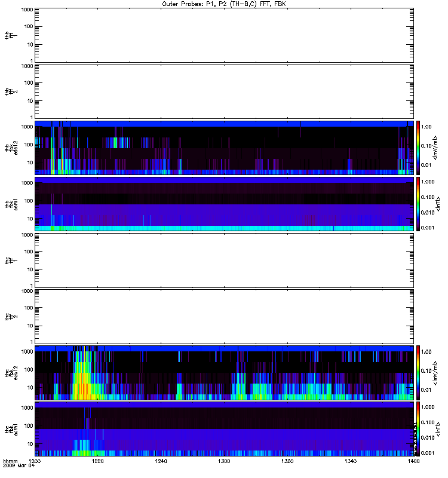Click the plot title 'Outer Probes: P1, P2 (TH-B,C) FFT, FBK'

pyautogui.click(x=224, y=4)
